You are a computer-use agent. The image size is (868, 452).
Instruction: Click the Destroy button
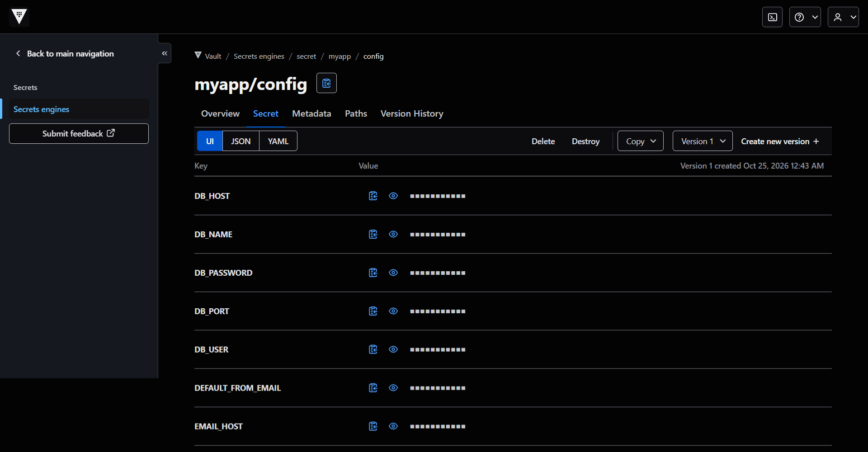pyautogui.click(x=585, y=141)
